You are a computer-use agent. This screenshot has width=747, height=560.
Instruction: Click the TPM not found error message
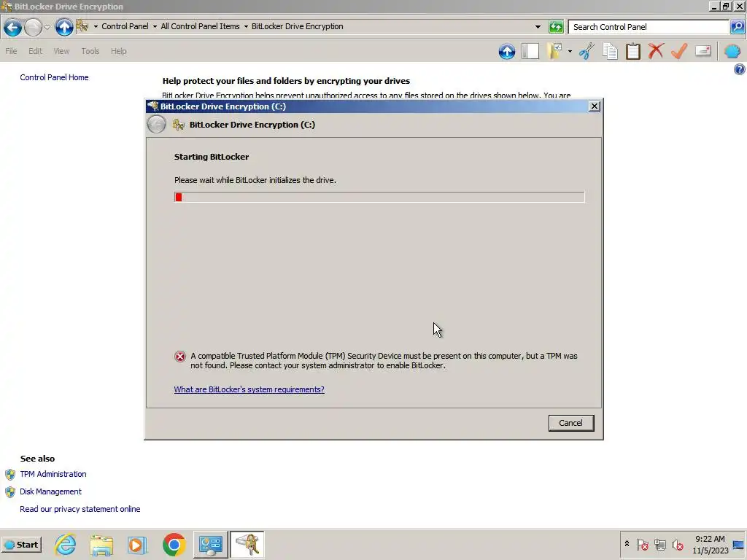(x=384, y=360)
